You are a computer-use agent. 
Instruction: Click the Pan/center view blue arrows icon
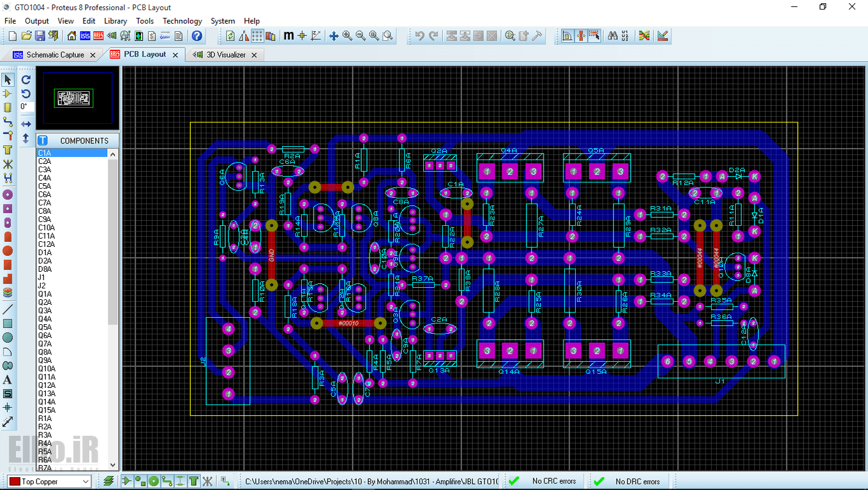[x=333, y=36]
